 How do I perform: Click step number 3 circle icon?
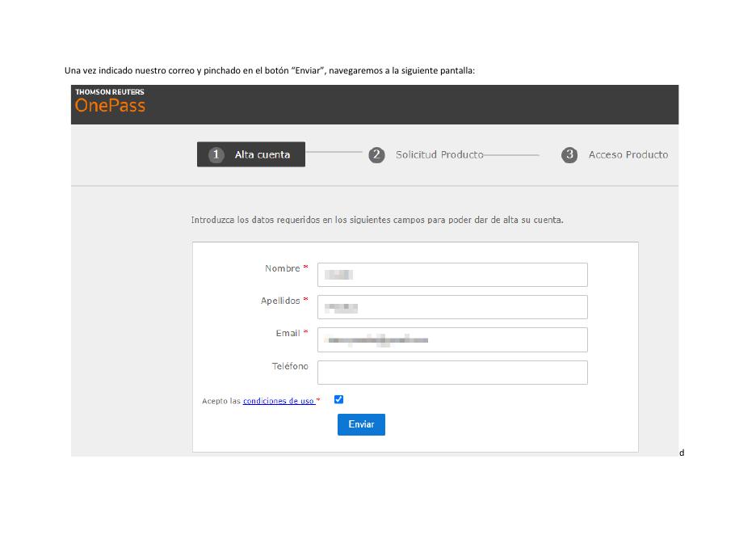pyautogui.click(x=569, y=155)
